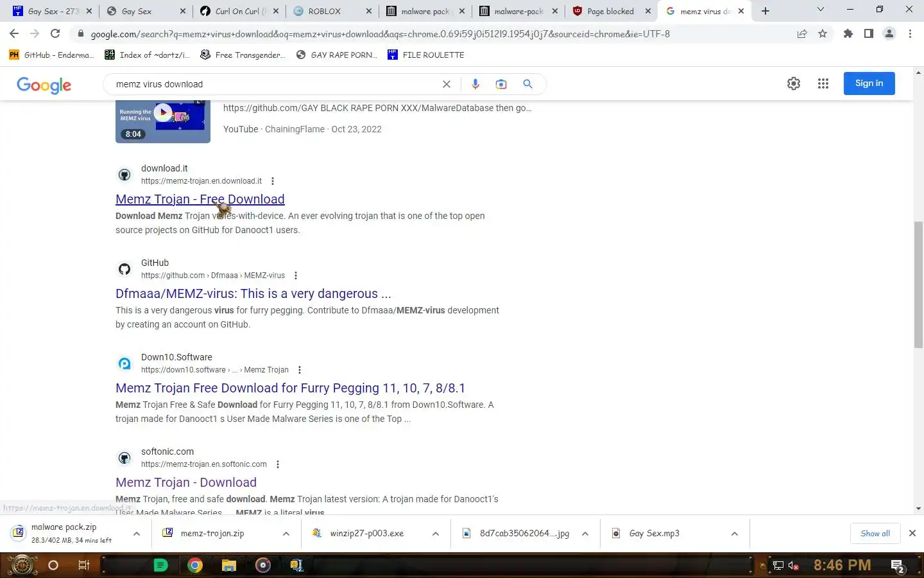This screenshot has width=924, height=578.
Task: Click the Google logo
Action: point(44,85)
